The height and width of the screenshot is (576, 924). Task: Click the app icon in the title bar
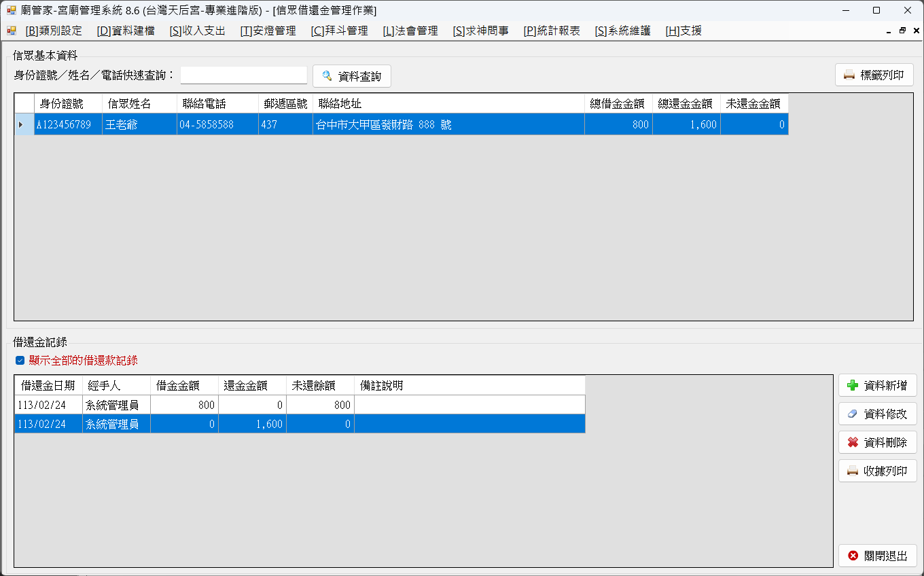pos(11,10)
